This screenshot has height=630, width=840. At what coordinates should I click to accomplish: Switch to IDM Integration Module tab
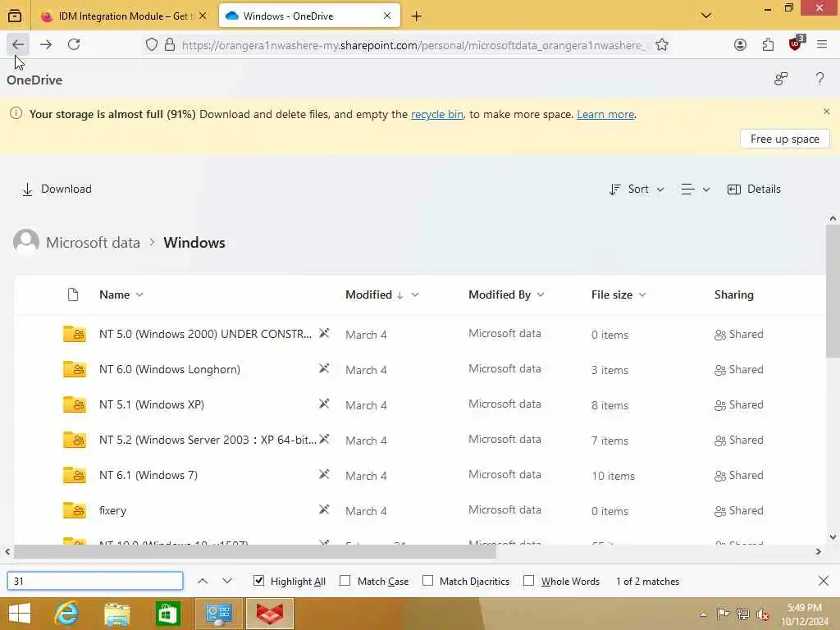point(122,16)
